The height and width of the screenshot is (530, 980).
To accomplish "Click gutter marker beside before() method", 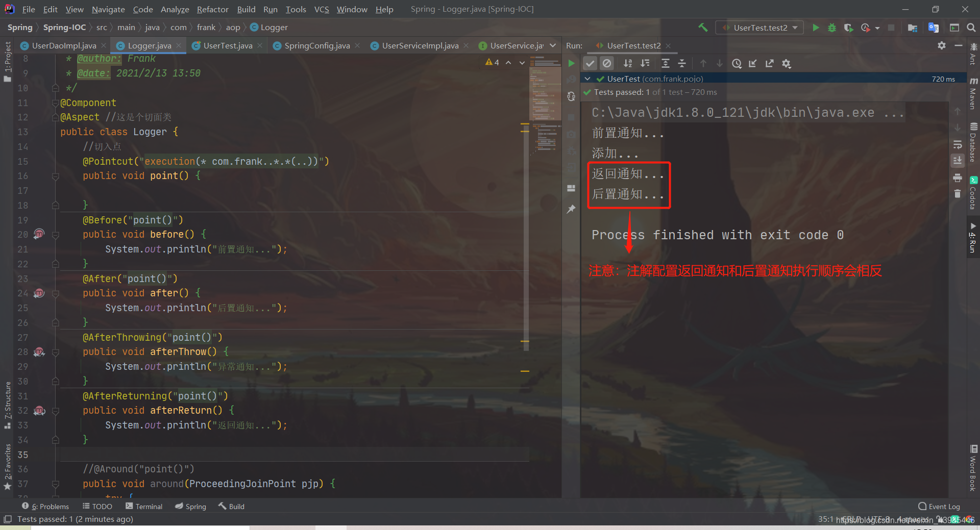I will (39, 234).
